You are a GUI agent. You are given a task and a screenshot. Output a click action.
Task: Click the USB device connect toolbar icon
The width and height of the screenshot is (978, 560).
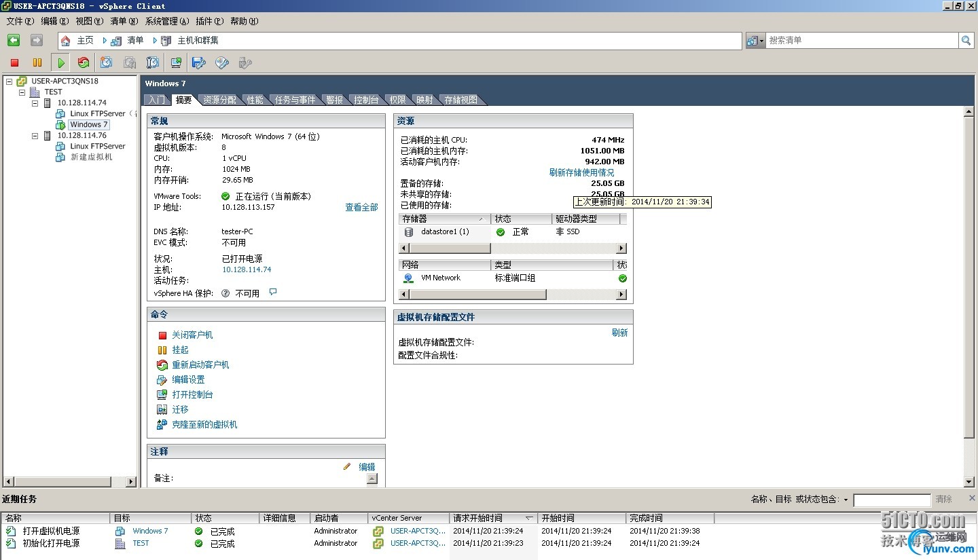(245, 63)
